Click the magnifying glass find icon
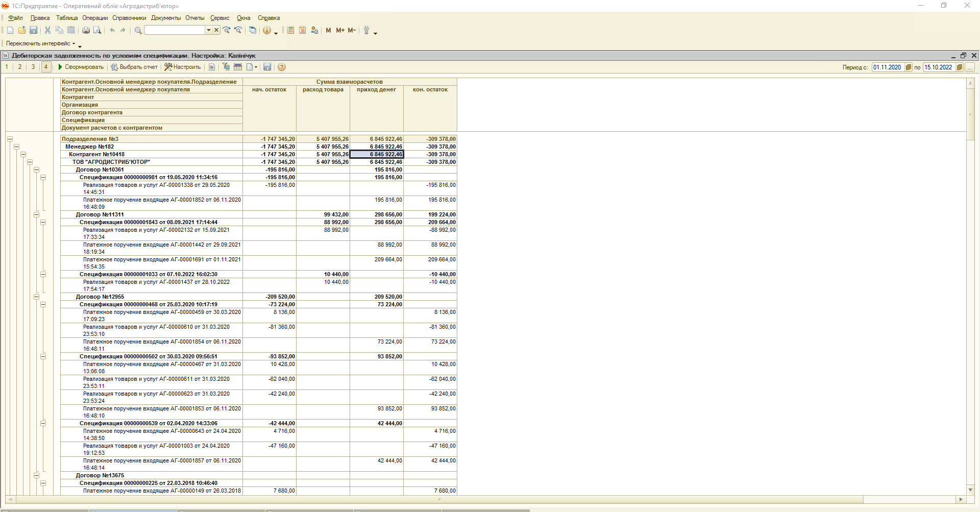The width and height of the screenshot is (980, 512). click(x=138, y=31)
